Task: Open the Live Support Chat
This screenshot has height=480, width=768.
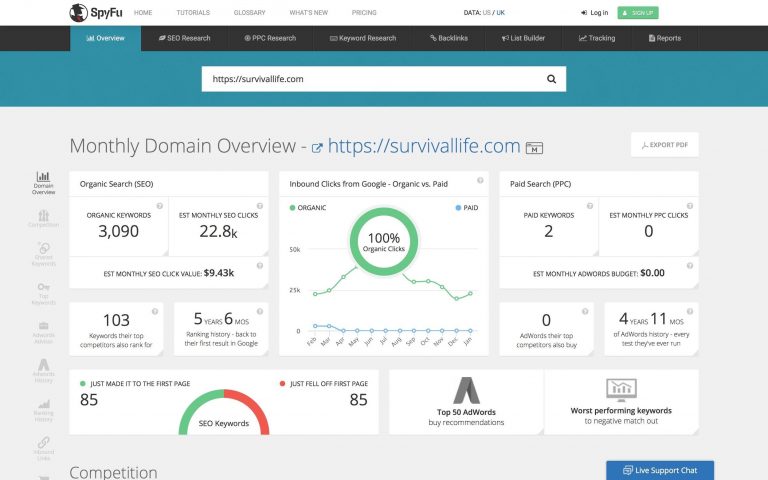Action: 660,470
